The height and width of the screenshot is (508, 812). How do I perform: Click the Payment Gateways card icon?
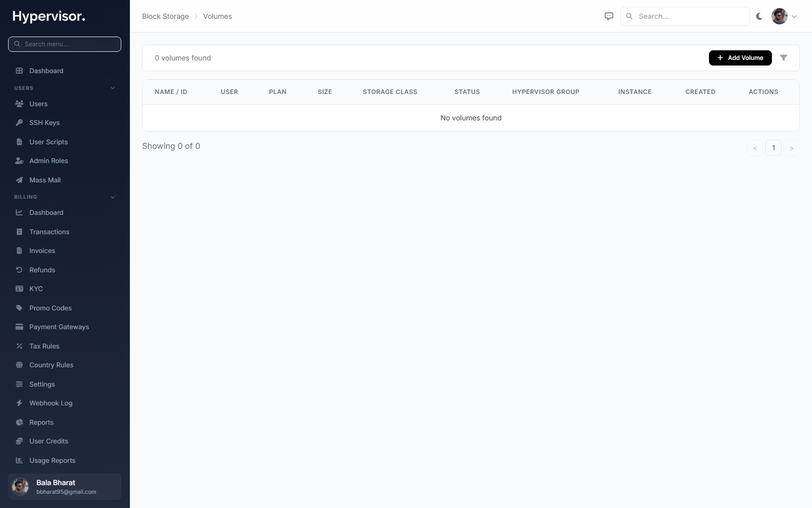[19, 327]
